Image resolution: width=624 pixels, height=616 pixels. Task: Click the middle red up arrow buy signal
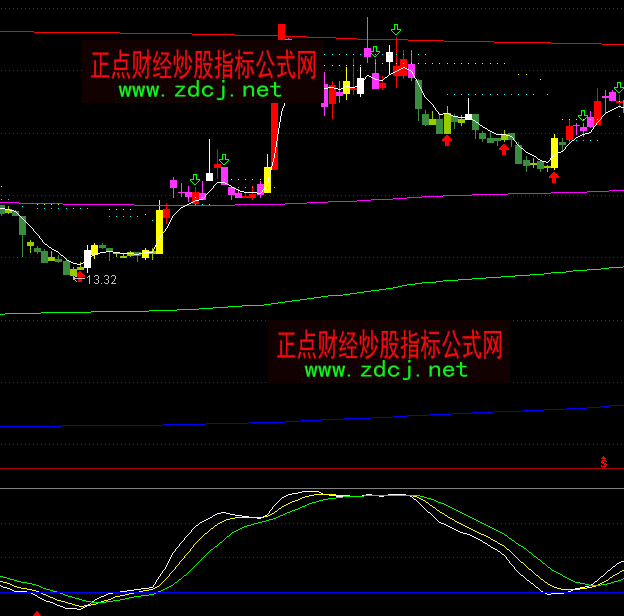point(504,150)
